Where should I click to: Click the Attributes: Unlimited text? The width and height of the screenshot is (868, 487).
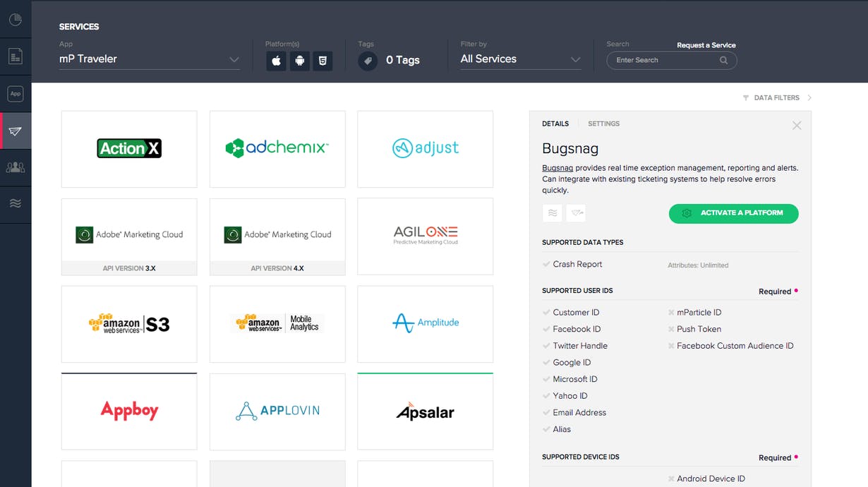698,265
